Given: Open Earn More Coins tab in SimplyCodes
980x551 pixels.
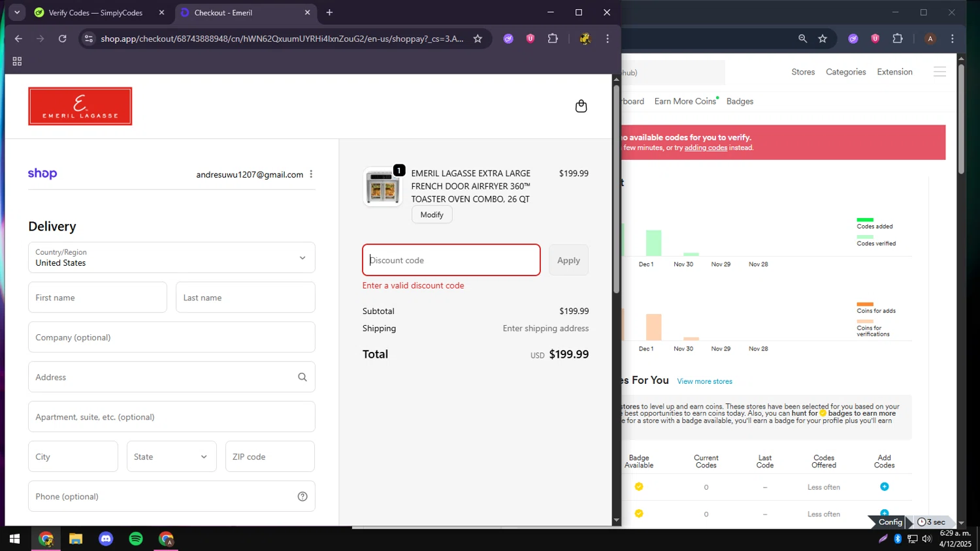Looking at the screenshot, I should tap(685, 101).
